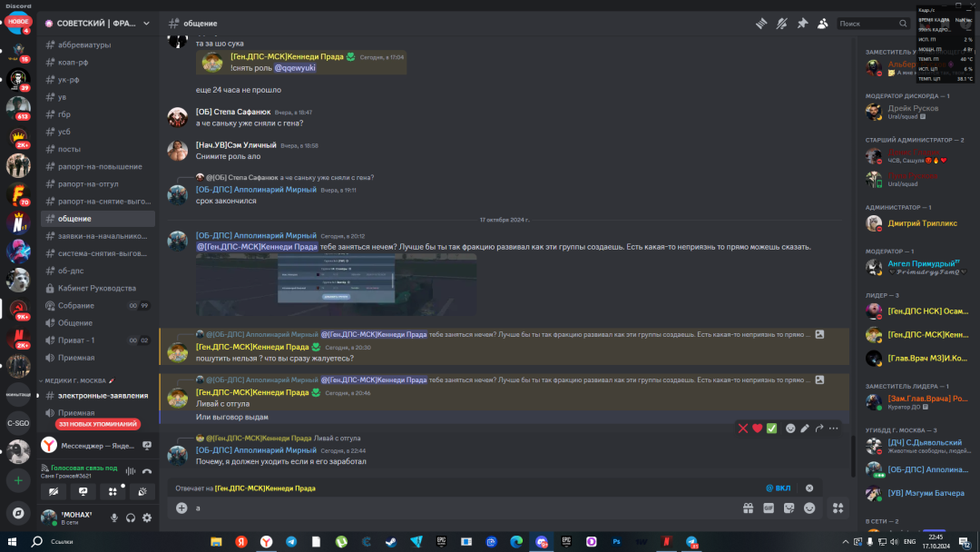Turn on camera button
Viewport: 980px width, 552px height.
pyautogui.click(x=54, y=492)
